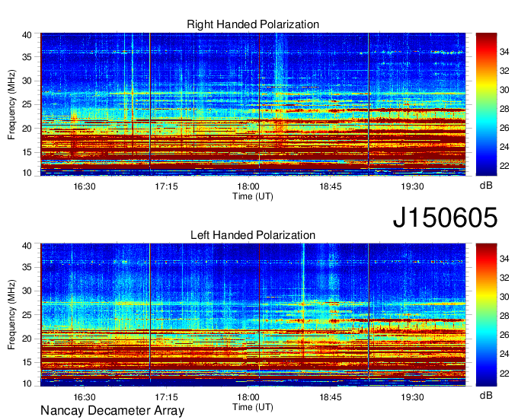This screenshot has width=518, height=420.
Task: Click the Left Handed plot's color scale bar
Action: [x=486, y=315]
